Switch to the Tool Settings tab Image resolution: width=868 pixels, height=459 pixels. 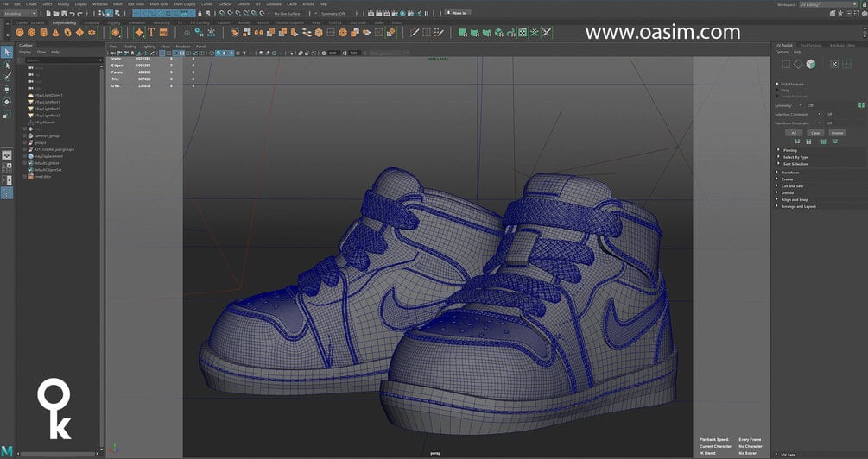(x=811, y=46)
